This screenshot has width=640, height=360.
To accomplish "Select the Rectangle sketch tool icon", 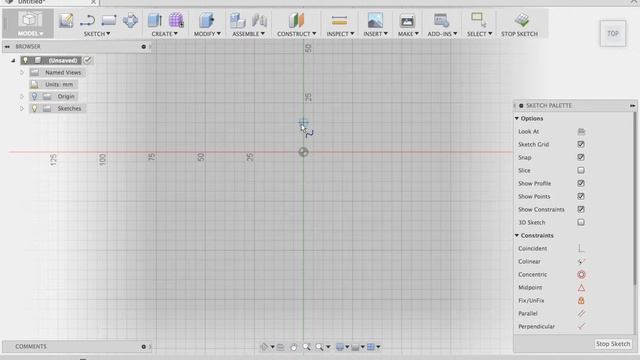I will point(109,20).
